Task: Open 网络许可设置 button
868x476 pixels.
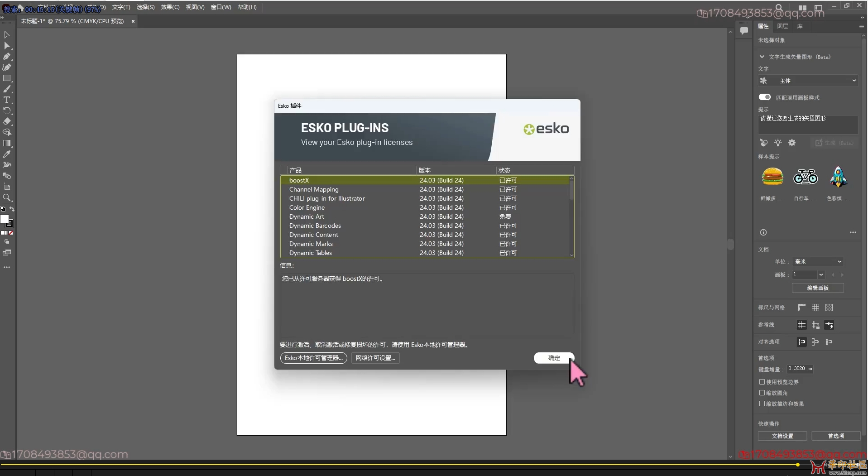Action: (x=375, y=358)
